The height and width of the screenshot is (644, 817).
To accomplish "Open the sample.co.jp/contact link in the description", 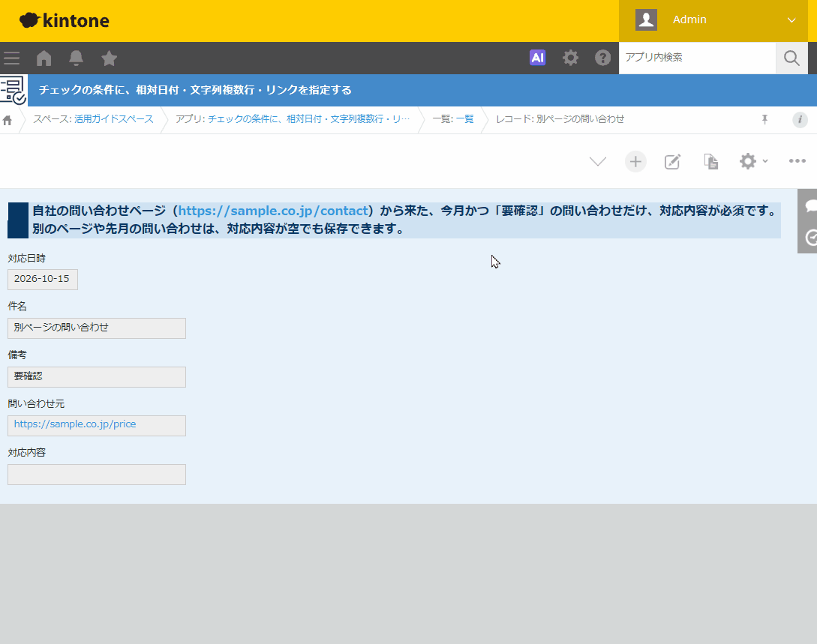I will click(x=273, y=211).
